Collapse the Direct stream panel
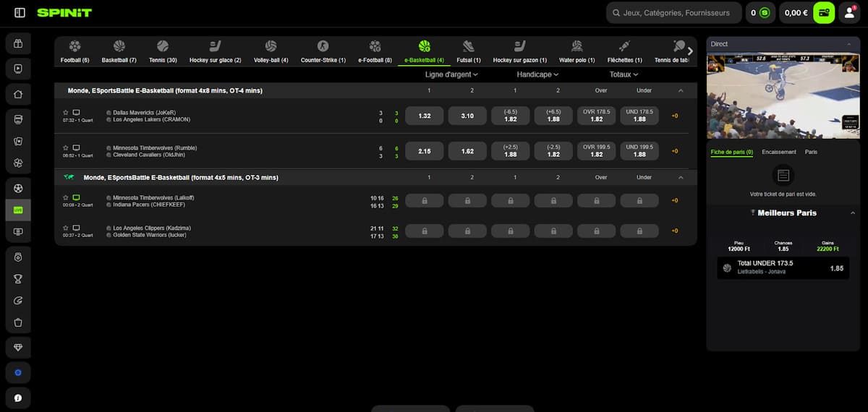868x412 pixels. (x=848, y=44)
